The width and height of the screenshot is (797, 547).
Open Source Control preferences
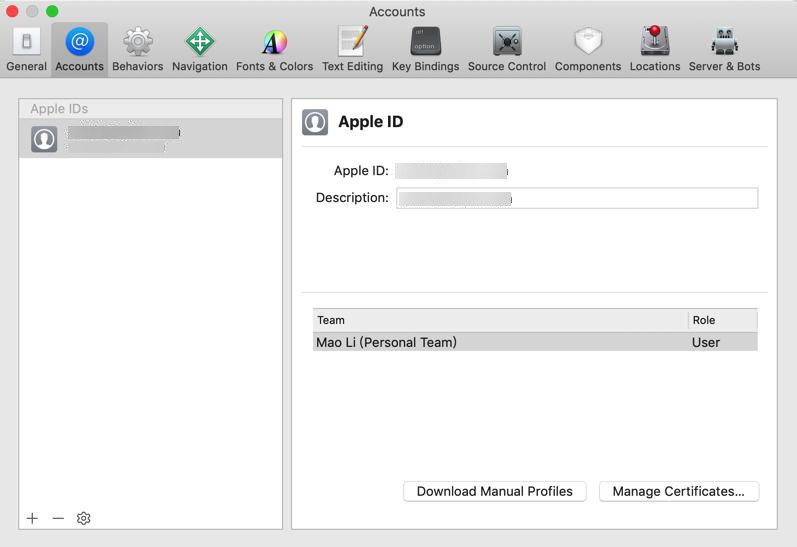click(x=507, y=50)
